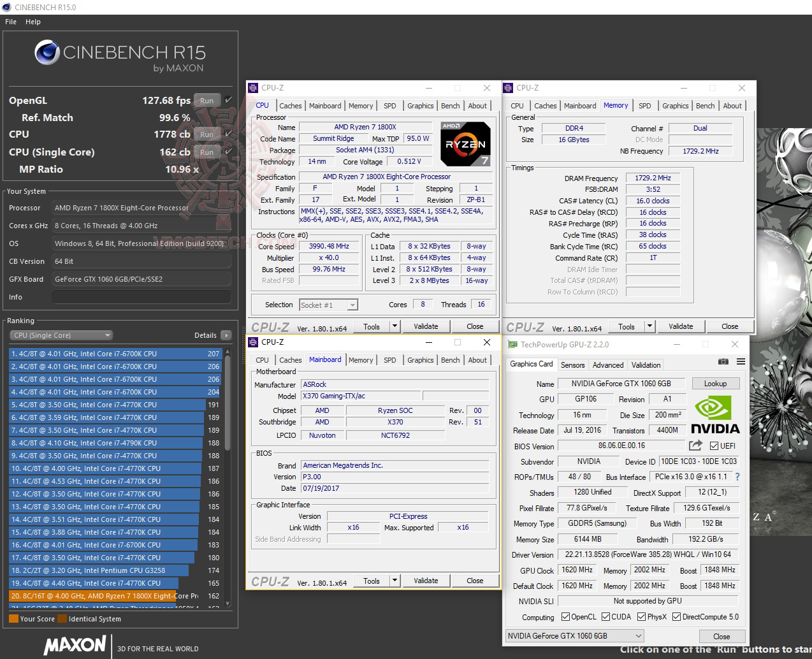Toggle the OpenGL test checkbox

click(x=228, y=100)
